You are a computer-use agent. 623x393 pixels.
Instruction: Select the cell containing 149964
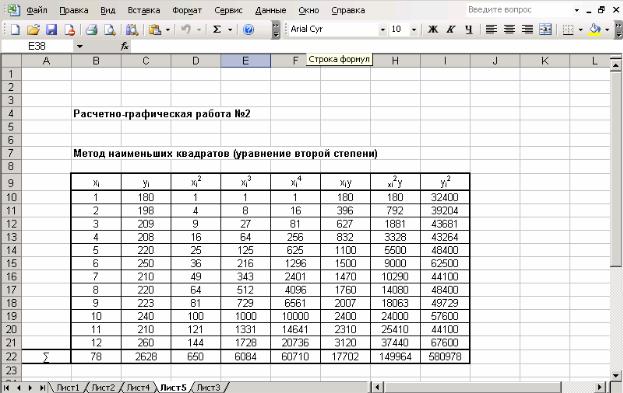click(395, 356)
